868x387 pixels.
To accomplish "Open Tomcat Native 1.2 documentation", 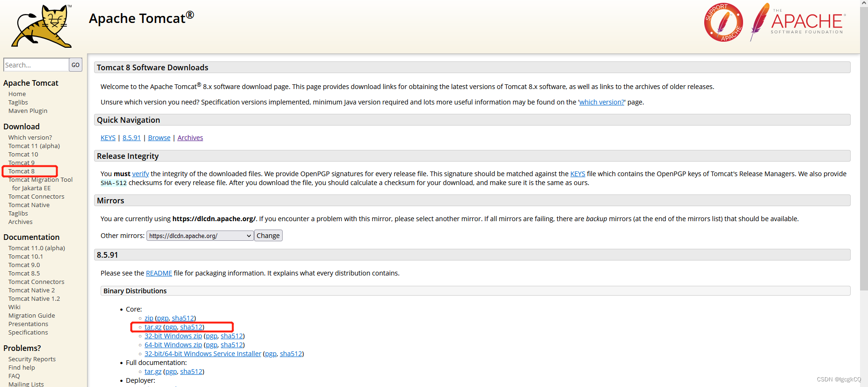I will tap(34, 298).
